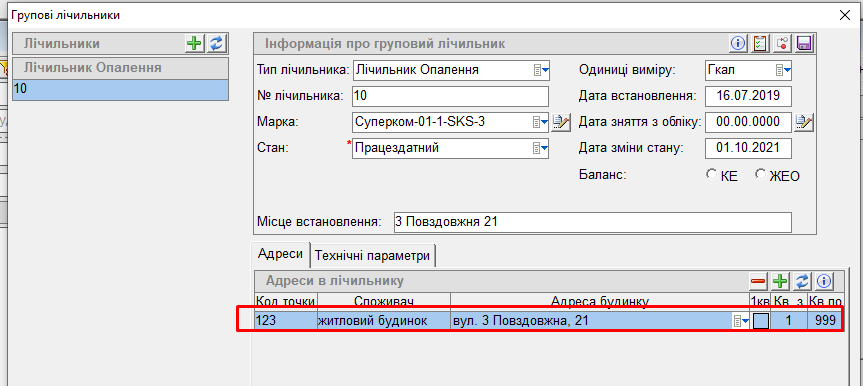Toggle the 1кв checkbox in row 123
This screenshot has height=386, width=863.
pos(761,320)
